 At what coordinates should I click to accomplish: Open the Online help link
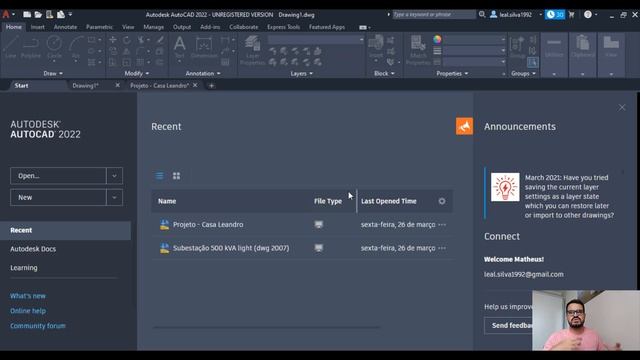point(28,311)
